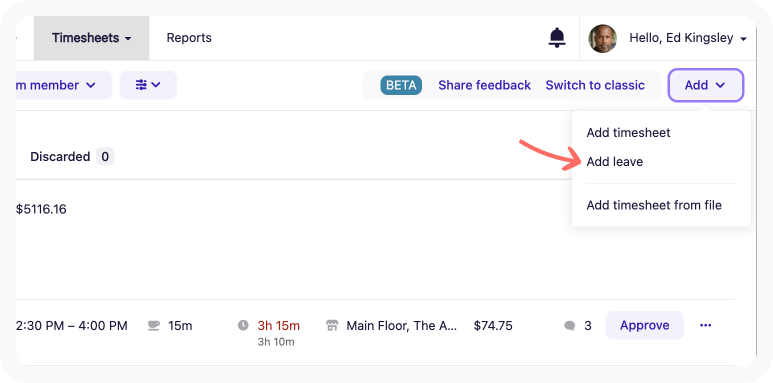Image resolution: width=773 pixels, height=383 pixels.
Task: Open the Hello, Ed Kingsley account menu
Action: point(687,38)
